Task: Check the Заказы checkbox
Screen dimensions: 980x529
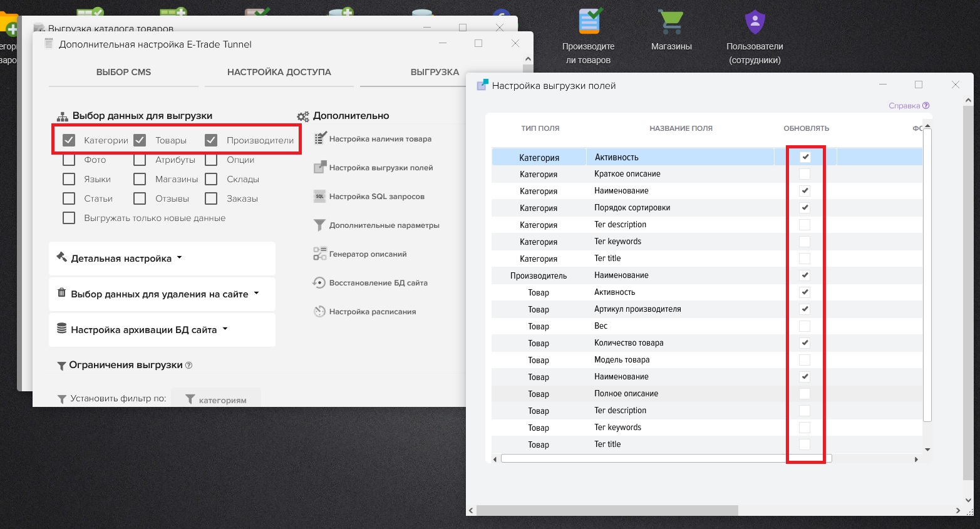Action: coord(211,198)
